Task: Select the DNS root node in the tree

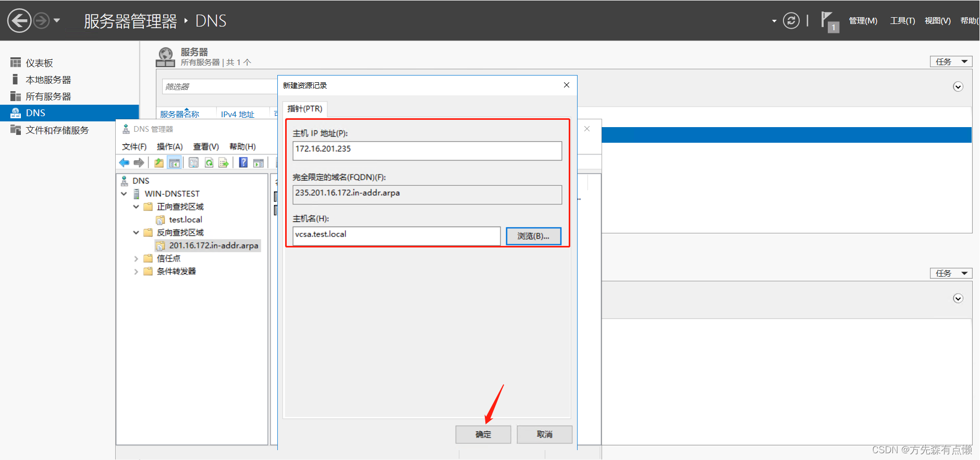Action: pyautogui.click(x=141, y=181)
